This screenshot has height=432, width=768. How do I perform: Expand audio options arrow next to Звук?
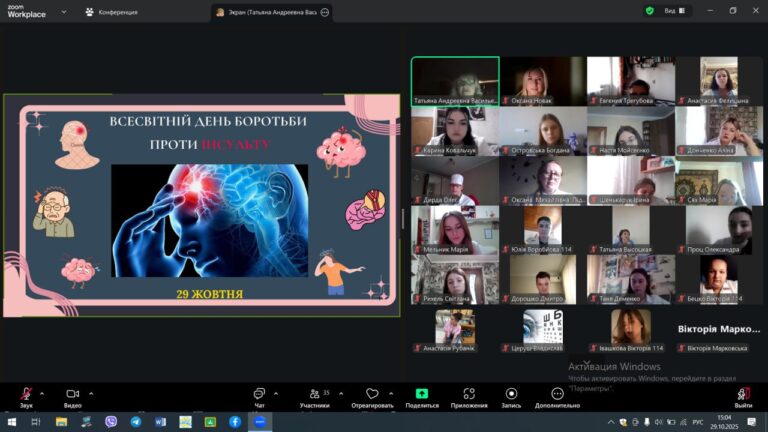pos(44,393)
